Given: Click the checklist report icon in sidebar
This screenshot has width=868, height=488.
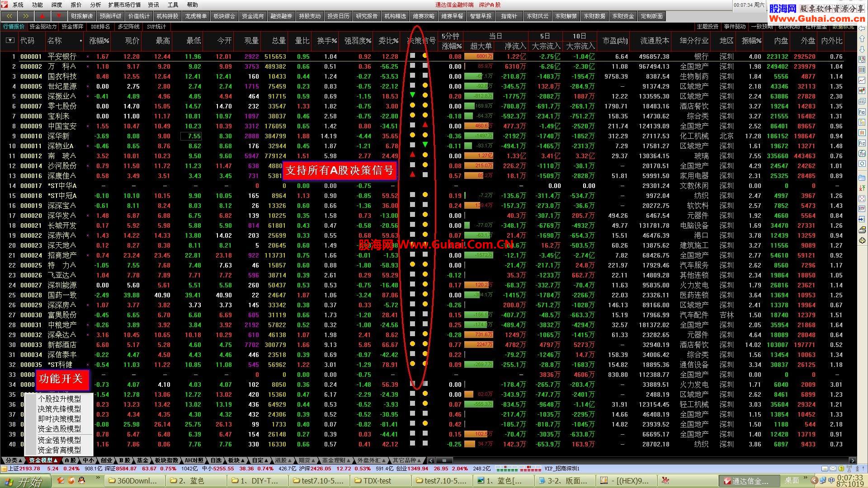Looking at the screenshot, I should click(862, 59).
